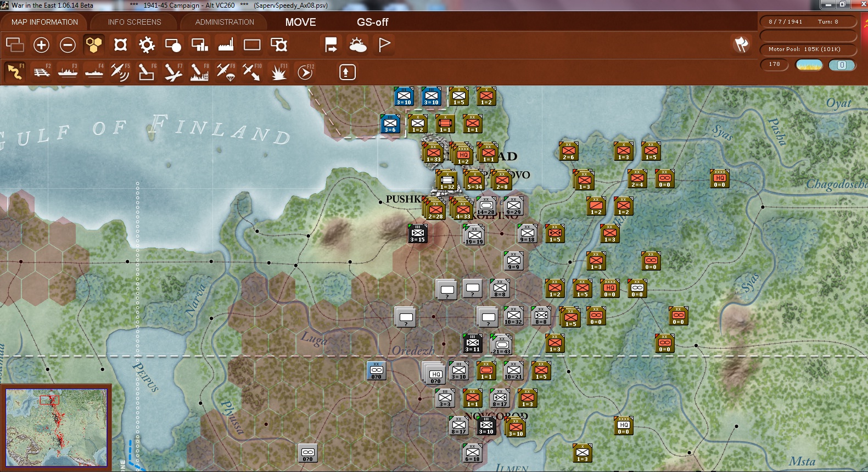The image size is (868, 472).
Task: Click the screen with bar chart icon
Action: coord(199,44)
